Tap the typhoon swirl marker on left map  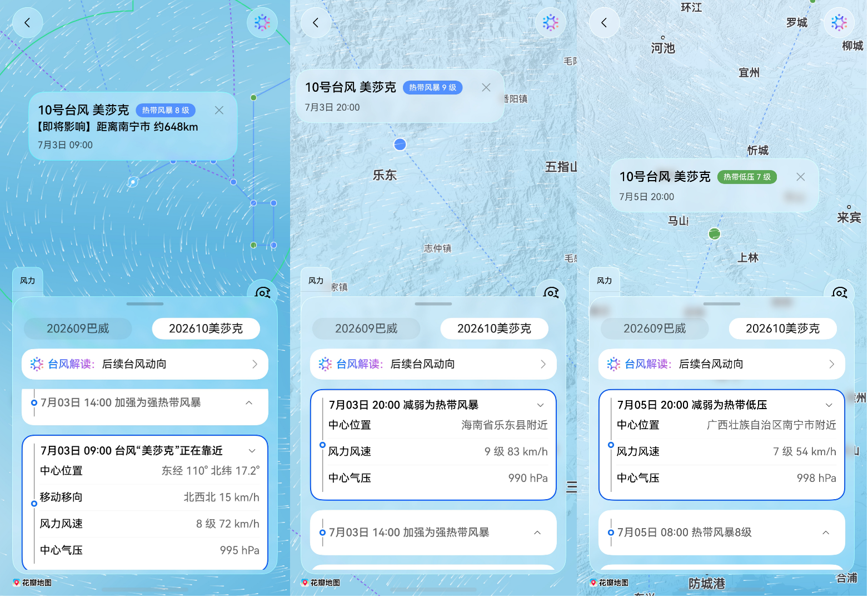pos(133,182)
